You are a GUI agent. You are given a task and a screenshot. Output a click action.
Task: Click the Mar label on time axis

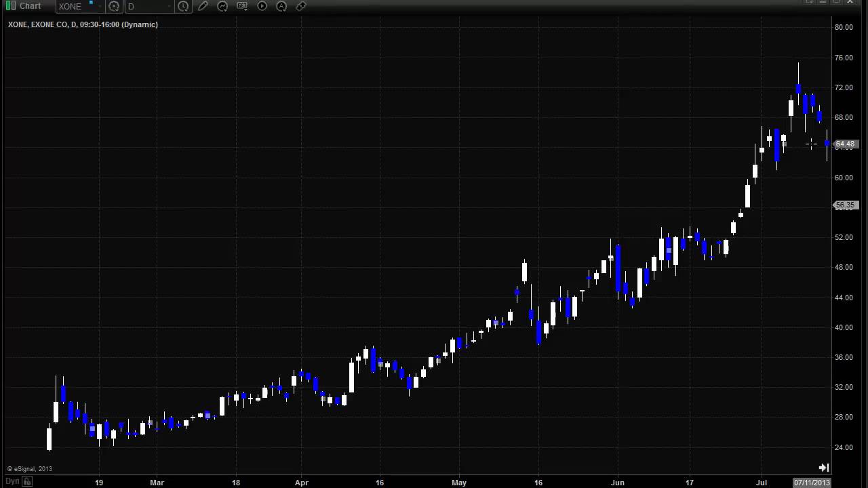click(x=157, y=483)
